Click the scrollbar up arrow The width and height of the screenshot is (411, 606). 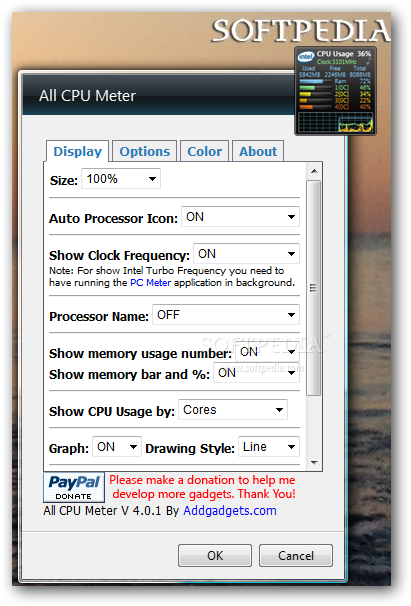(x=314, y=171)
